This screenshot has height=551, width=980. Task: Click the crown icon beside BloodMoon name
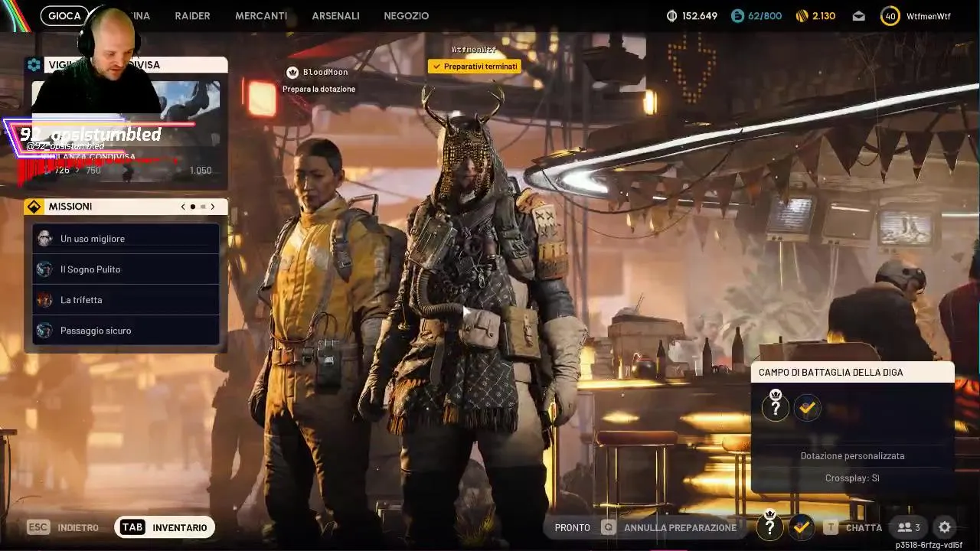[x=292, y=72]
